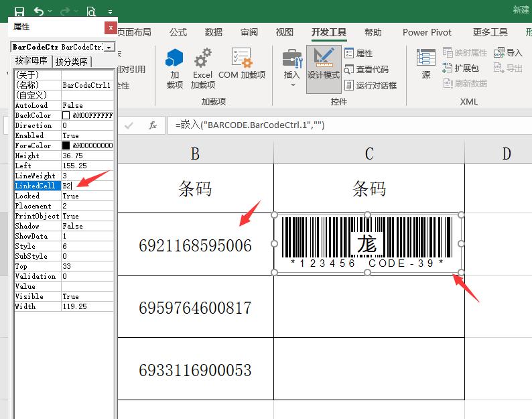
Task: Click 属性 button in the controls group
Action: (x=358, y=54)
